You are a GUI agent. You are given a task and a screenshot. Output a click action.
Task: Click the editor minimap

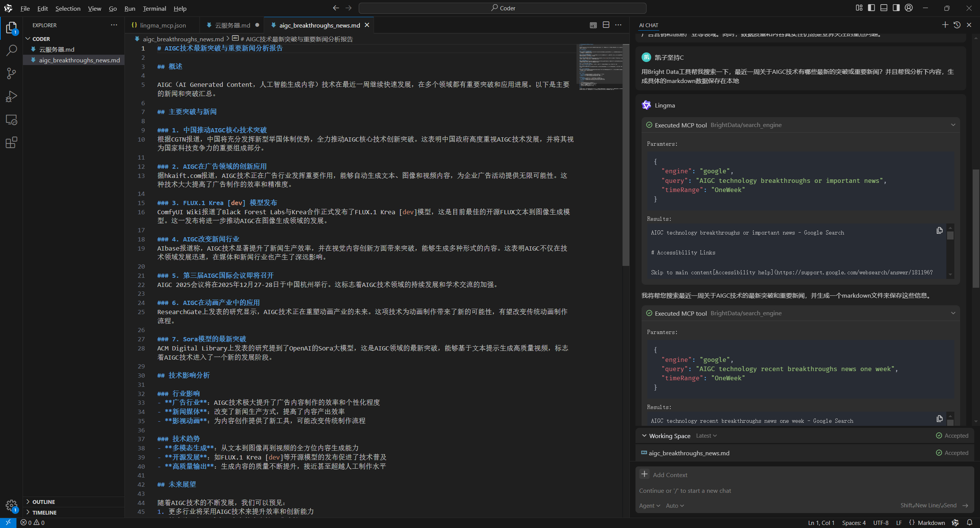(x=599, y=67)
